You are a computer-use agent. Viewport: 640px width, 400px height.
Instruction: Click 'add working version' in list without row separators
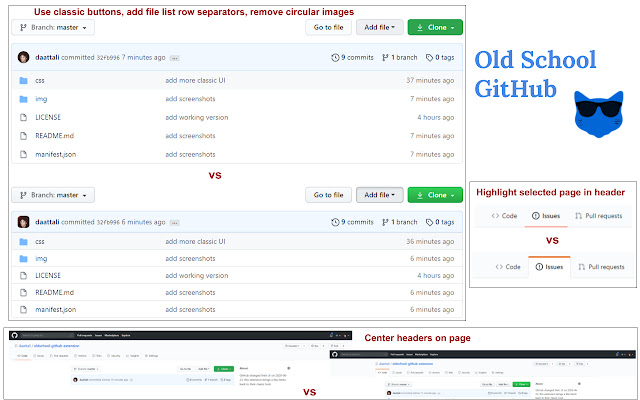(197, 118)
